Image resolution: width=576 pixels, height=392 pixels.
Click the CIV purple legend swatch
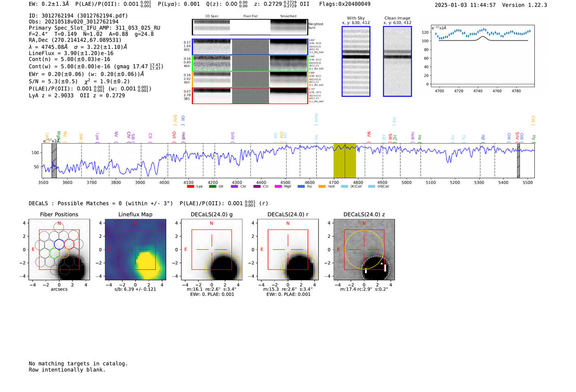[x=235, y=186]
